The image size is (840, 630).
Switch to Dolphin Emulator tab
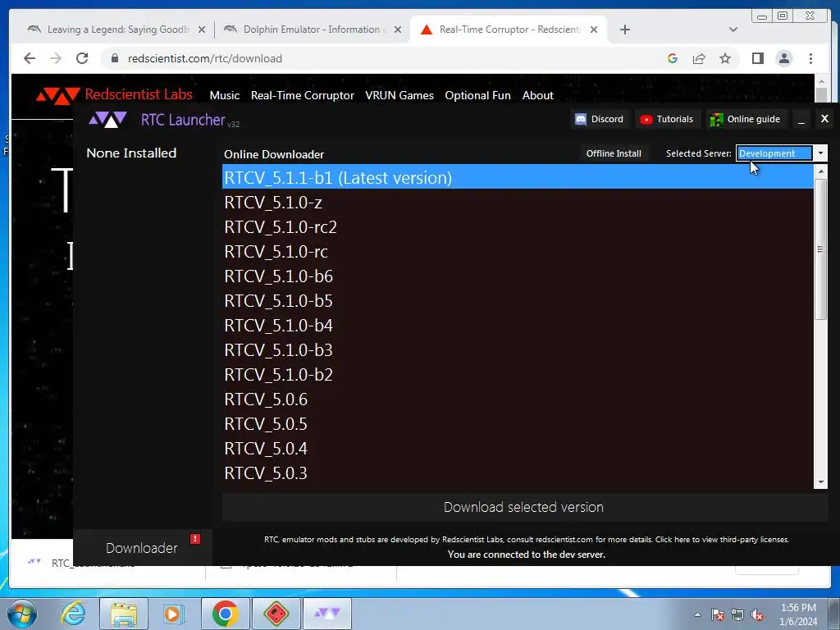pyautogui.click(x=312, y=30)
